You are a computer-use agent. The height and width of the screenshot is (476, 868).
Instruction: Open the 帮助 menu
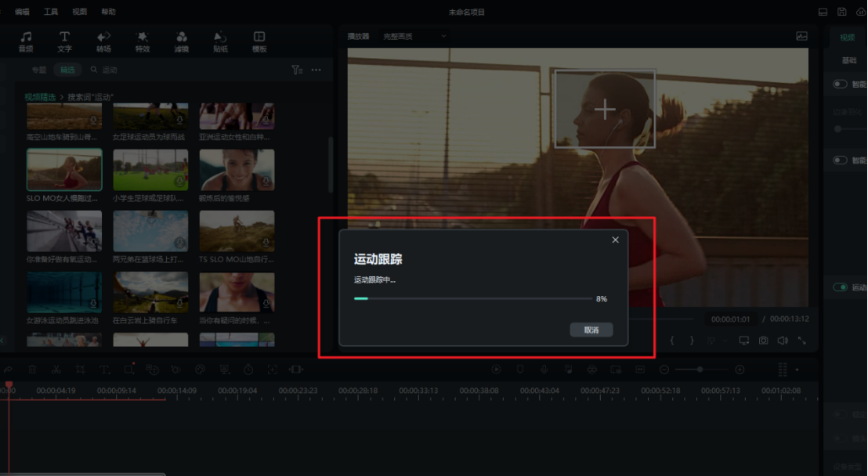pos(108,12)
